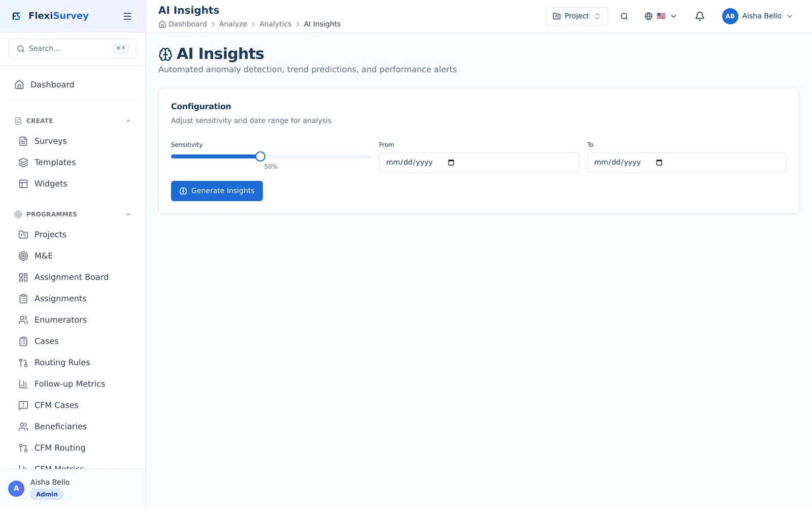Click the Dashboard breadcrumb link

click(x=187, y=24)
